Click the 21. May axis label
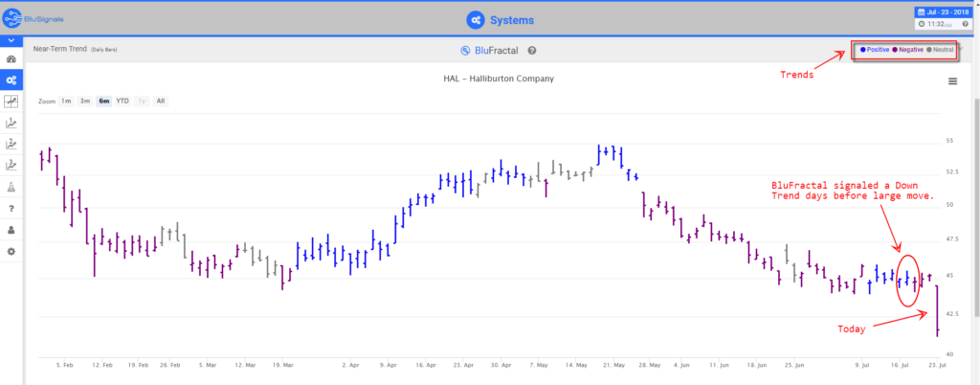This screenshot has width=980, height=385. [x=615, y=364]
